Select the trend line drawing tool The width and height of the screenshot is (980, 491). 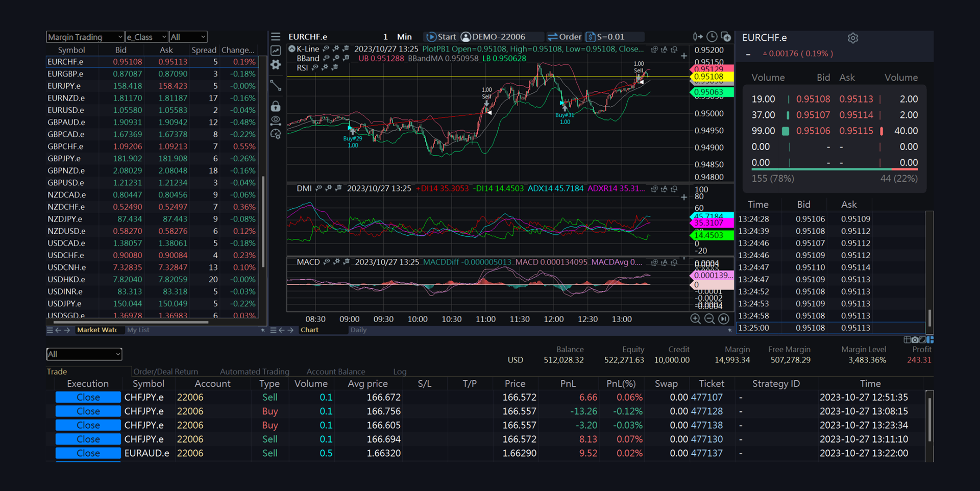coord(276,85)
